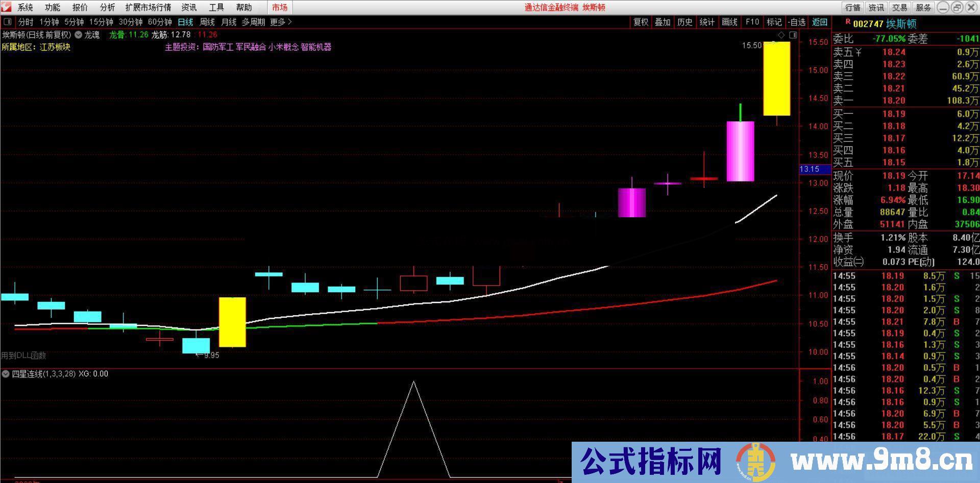Select the red 市场 tab
This screenshot has width=980, height=483.
tap(280, 7)
